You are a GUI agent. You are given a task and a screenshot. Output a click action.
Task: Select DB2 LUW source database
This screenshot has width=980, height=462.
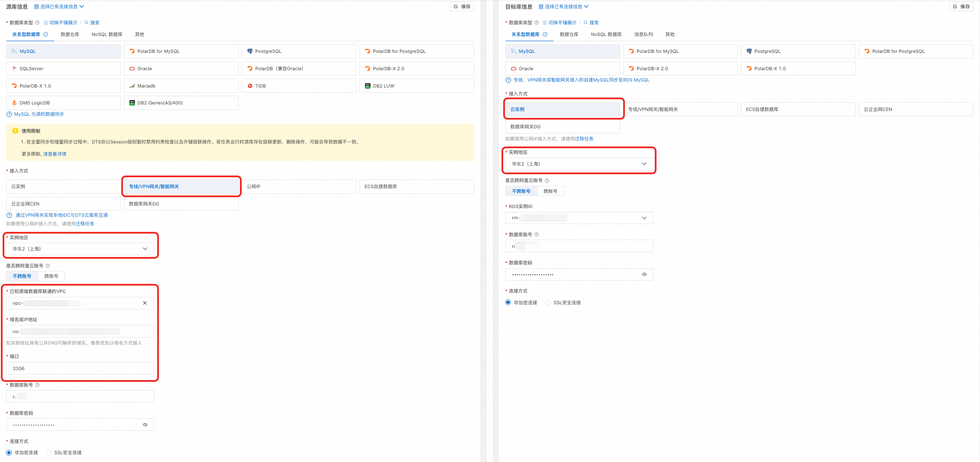pos(417,86)
